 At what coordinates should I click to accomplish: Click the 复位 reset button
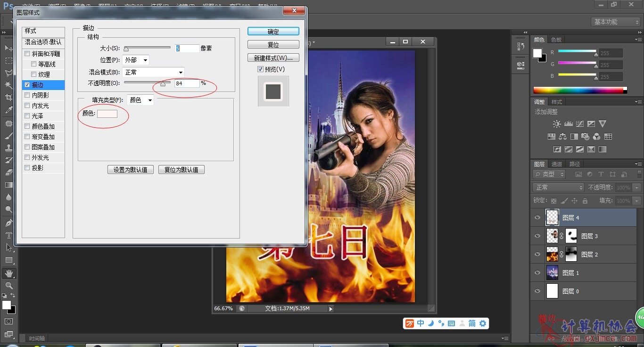273,45
